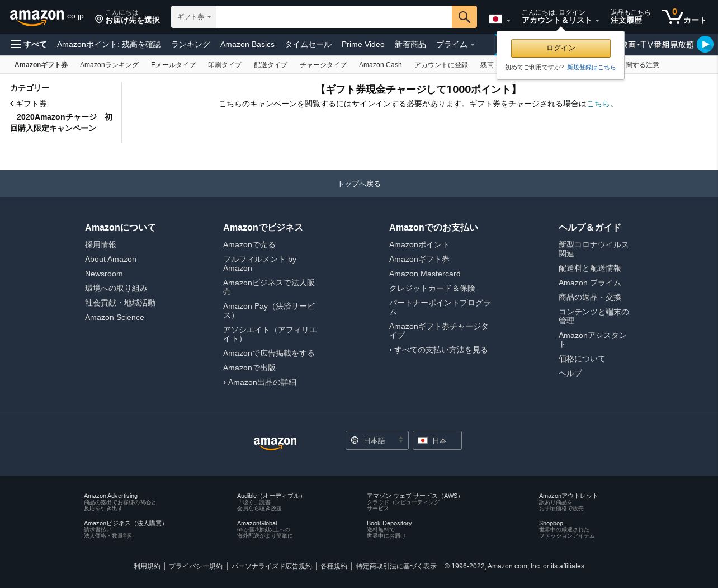Image resolution: width=718 pixels, height=588 pixels.
Task: Open About Amazon footer link
Action: [x=111, y=259]
